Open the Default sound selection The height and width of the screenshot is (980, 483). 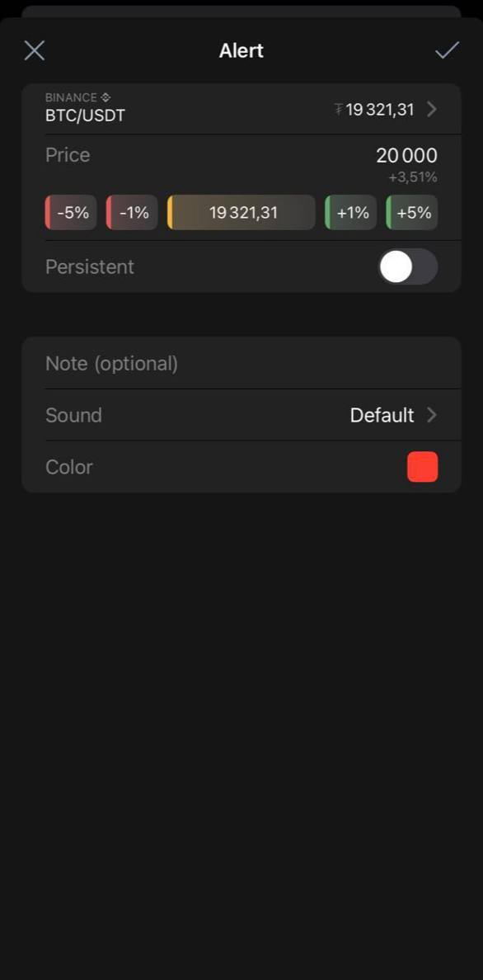click(382, 415)
